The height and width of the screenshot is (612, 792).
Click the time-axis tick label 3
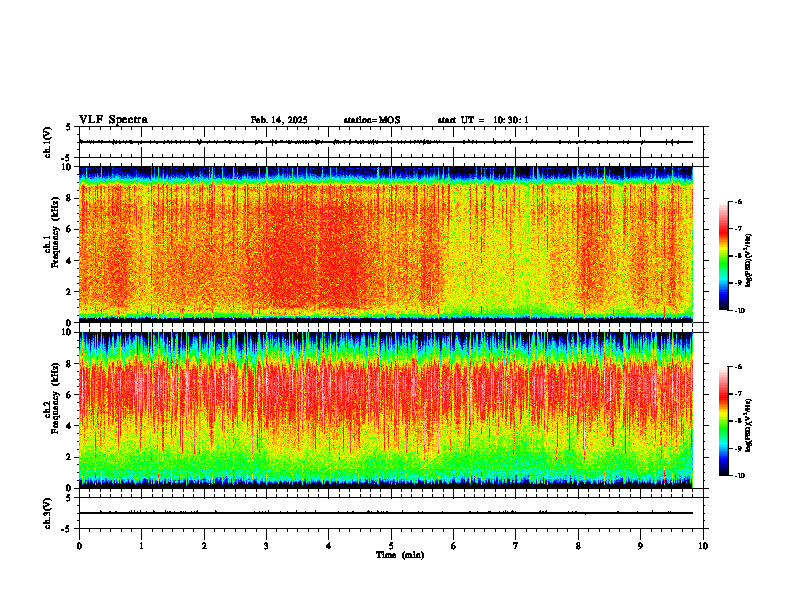266,546
